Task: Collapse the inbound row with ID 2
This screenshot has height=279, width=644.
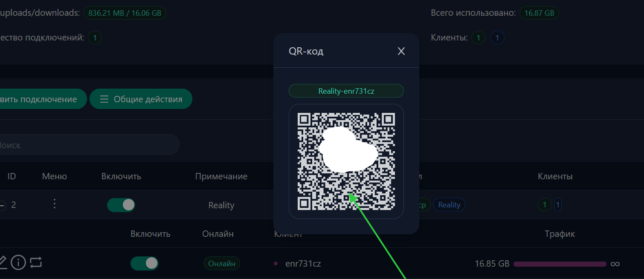Action: [2, 205]
